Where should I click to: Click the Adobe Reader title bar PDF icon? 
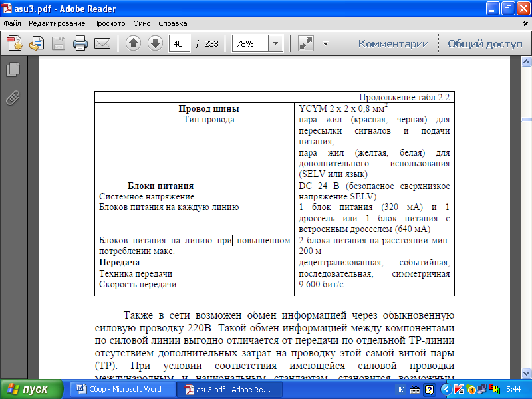[7, 8]
